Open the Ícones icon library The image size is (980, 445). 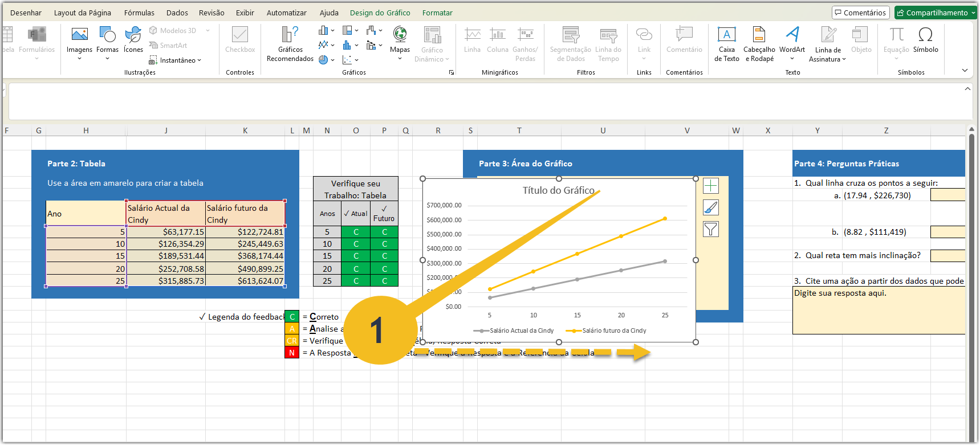pos(133,40)
